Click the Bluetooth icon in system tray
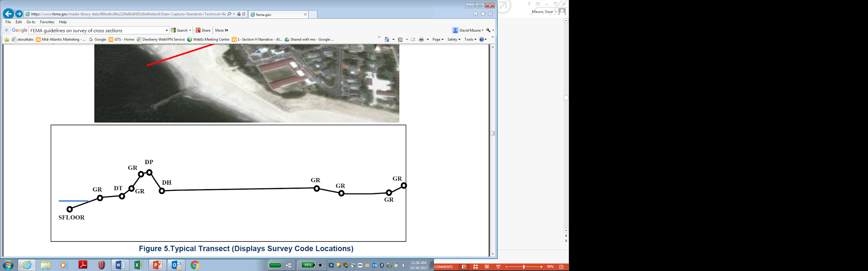The width and height of the screenshot is (868, 271). [382, 265]
